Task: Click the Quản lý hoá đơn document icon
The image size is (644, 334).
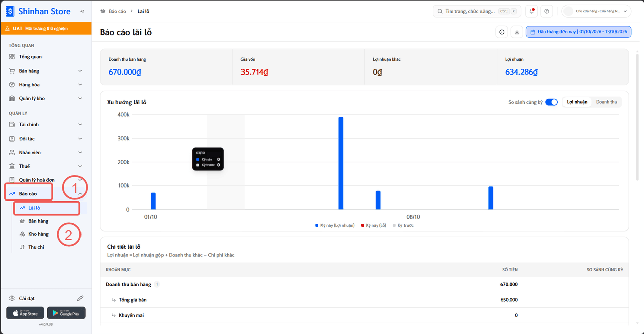Action: coord(12,180)
